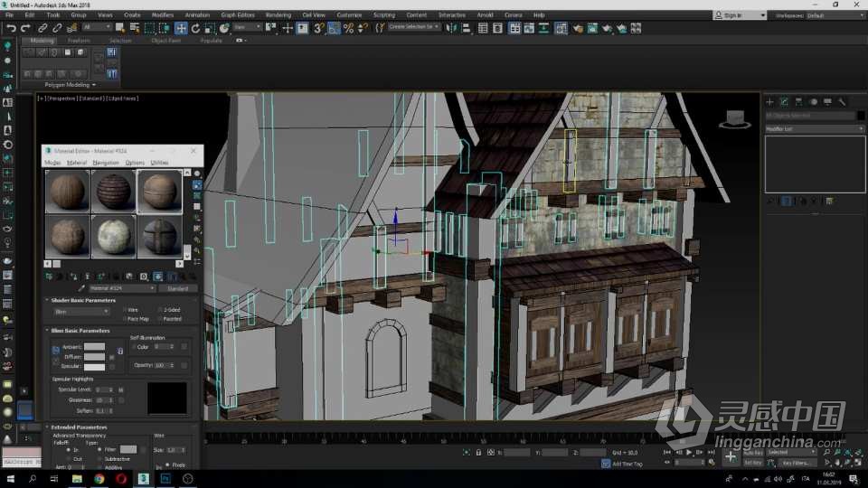868x488 pixels.
Task: Click the Specular color swatch
Action: click(x=94, y=367)
